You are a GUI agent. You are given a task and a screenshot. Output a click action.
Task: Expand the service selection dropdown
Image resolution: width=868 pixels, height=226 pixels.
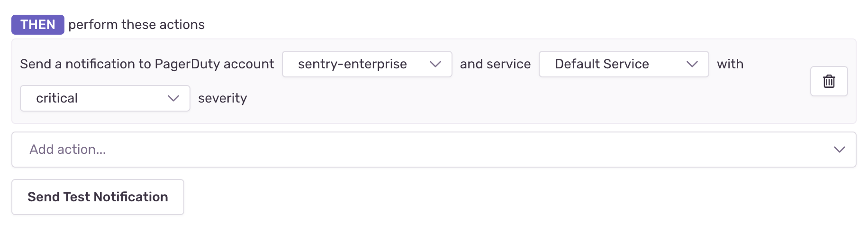click(623, 64)
